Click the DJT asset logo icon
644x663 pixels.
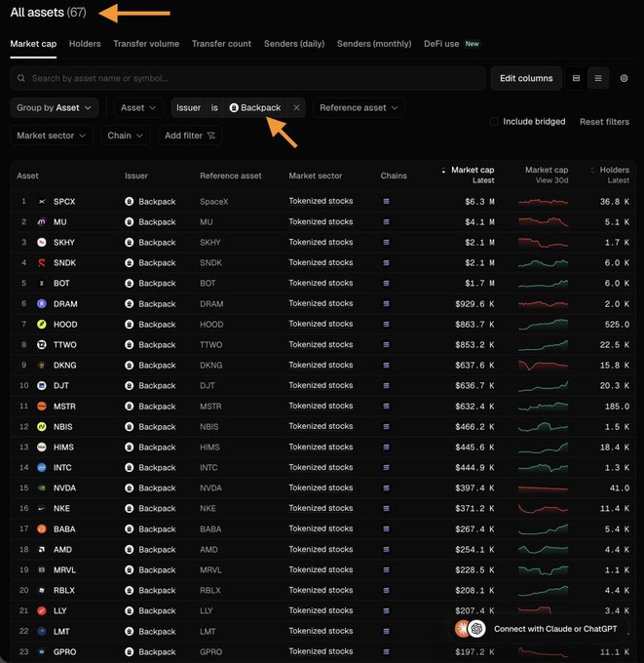[42, 386]
